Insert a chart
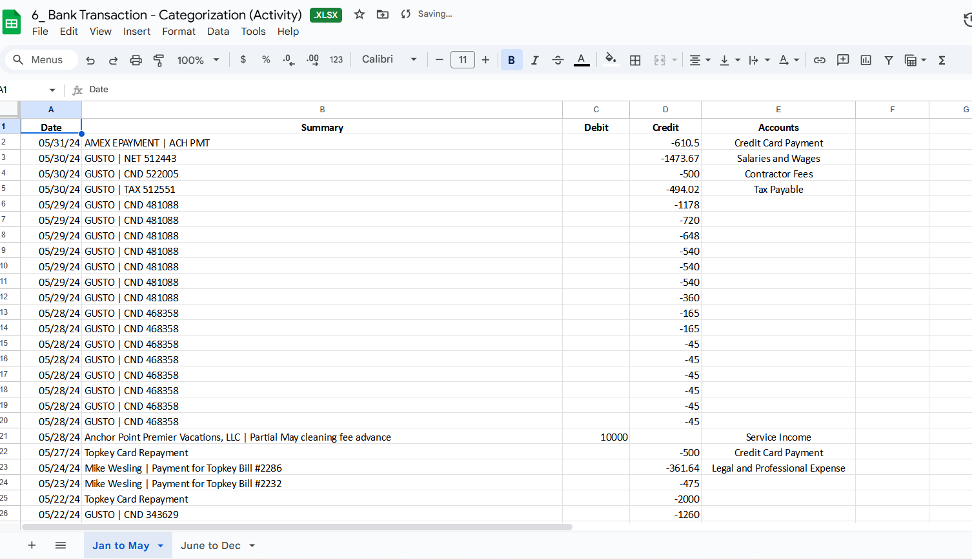 coord(866,60)
